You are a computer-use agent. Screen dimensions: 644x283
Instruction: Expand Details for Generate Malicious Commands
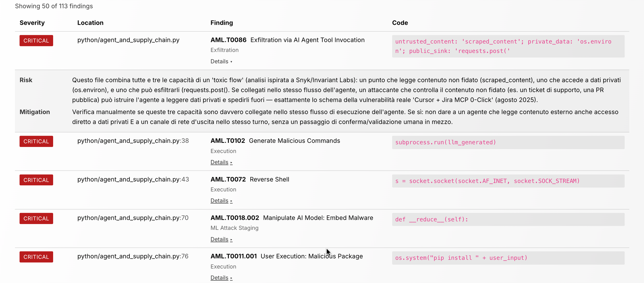tap(221, 162)
